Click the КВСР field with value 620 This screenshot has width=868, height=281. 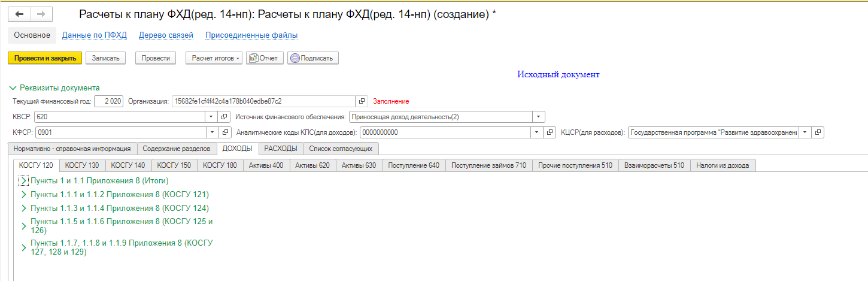point(120,117)
